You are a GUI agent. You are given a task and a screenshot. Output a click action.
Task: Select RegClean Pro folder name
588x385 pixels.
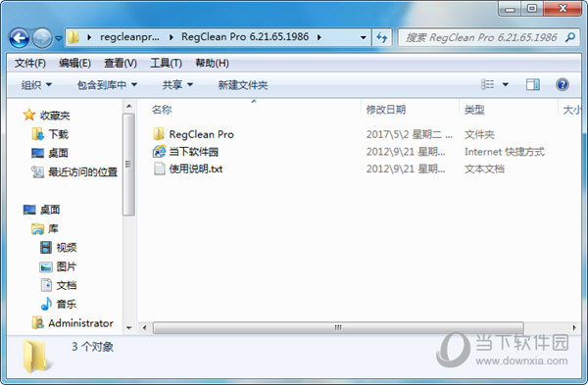(x=201, y=134)
